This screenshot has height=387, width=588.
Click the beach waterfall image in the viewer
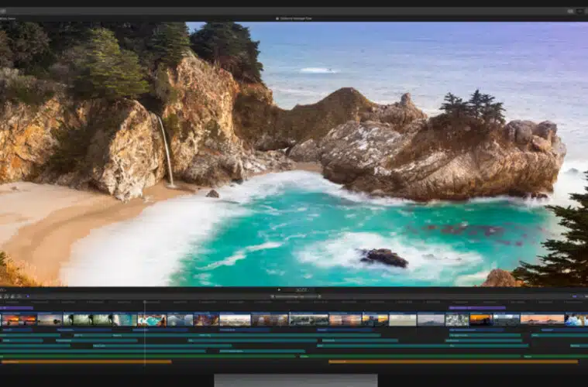pos(294,155)
